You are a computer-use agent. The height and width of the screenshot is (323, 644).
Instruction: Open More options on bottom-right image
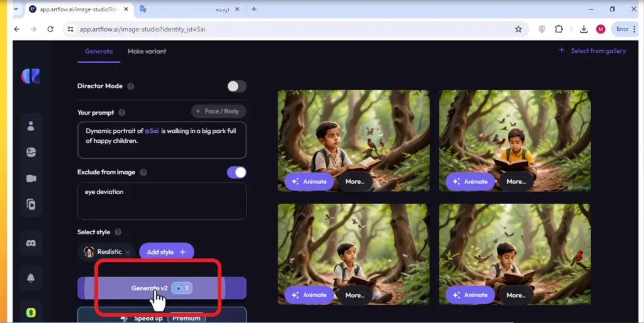point(516,295)
